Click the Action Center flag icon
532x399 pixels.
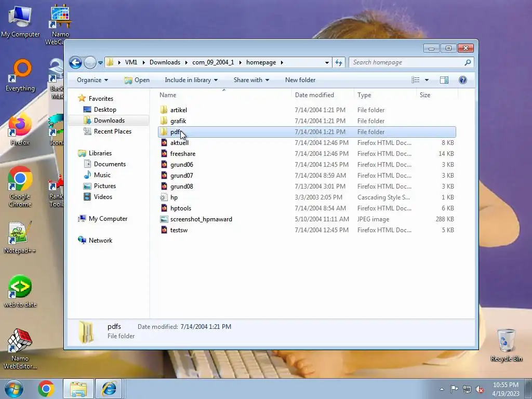454,389
